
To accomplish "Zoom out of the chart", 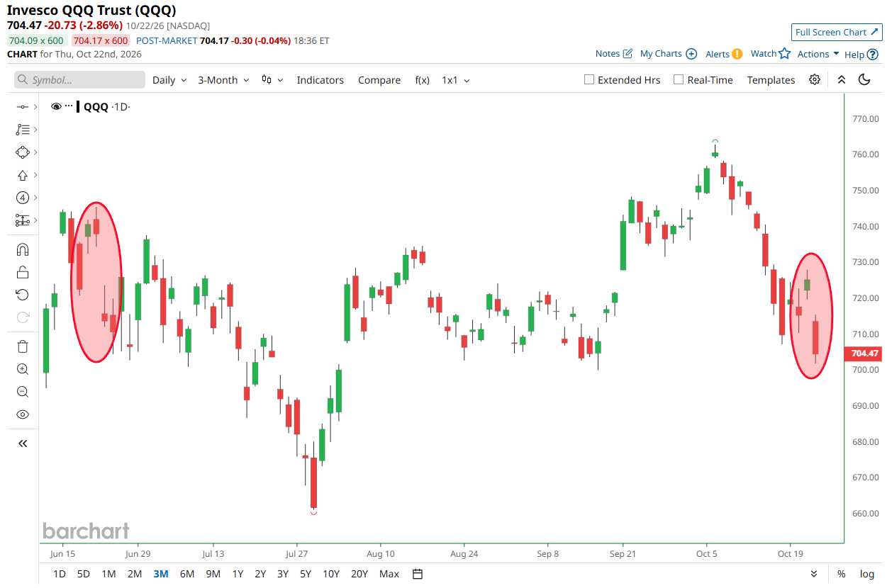I will point(22,392).
